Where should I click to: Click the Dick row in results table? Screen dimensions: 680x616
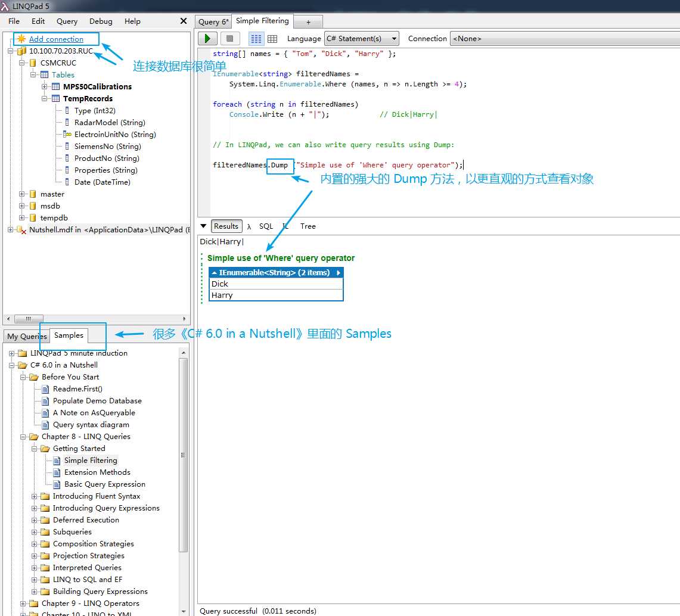point(276,284)
